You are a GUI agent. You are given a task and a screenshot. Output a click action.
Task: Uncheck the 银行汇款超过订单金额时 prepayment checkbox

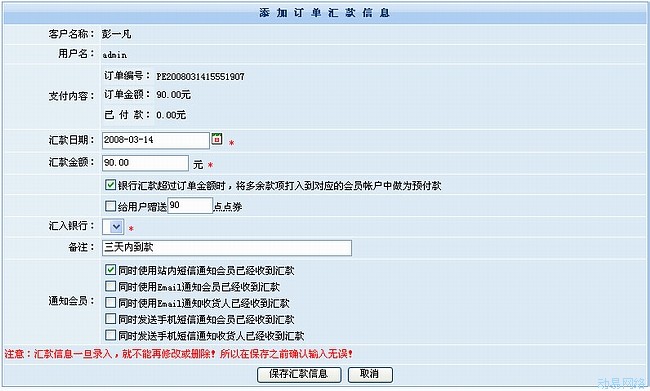coord(110,185)
